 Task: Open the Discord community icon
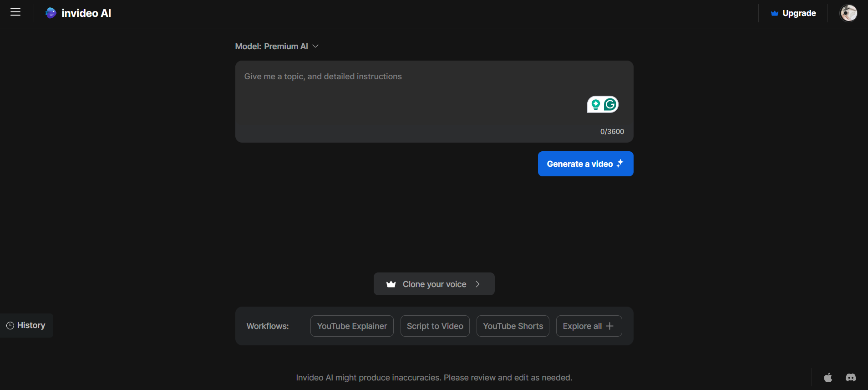click(x=851, y=377)
